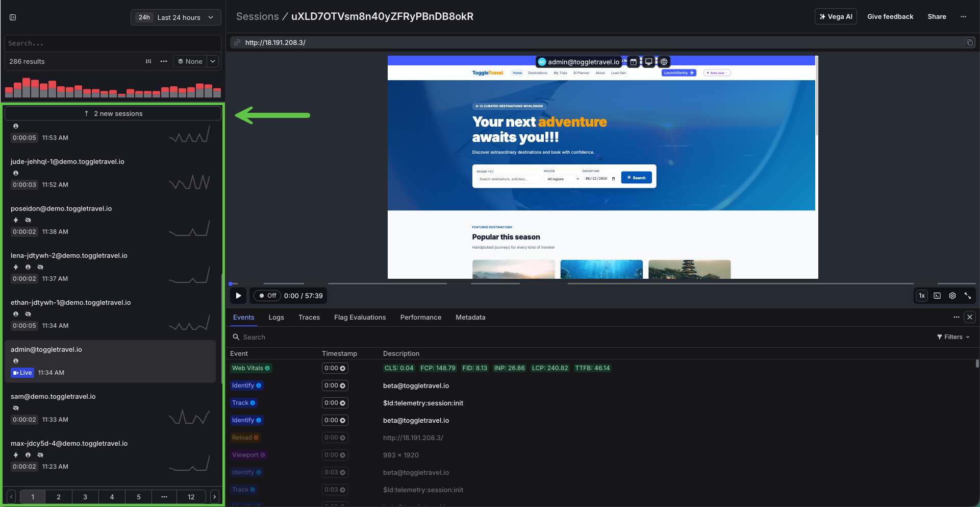Toggle hidden-eye icon on max-jdcy5d-4 session
The image size is (980, 507).
tap(40, 455)
